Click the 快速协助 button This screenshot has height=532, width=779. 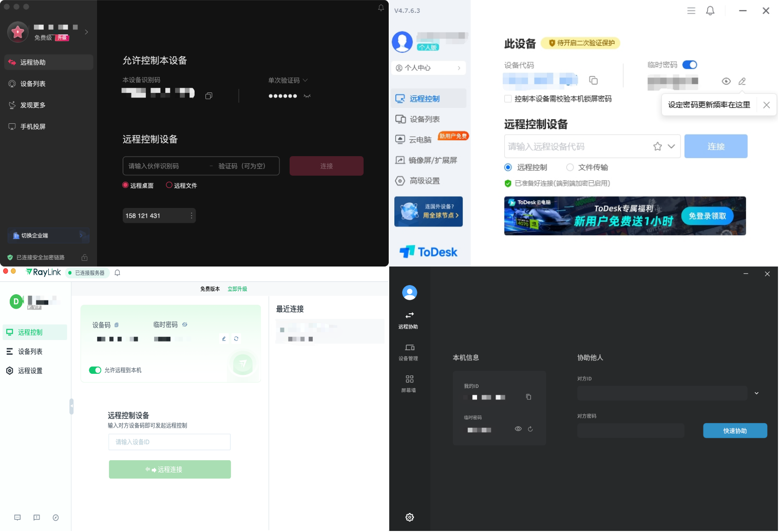pyautogui.click(x=734, y=430)
